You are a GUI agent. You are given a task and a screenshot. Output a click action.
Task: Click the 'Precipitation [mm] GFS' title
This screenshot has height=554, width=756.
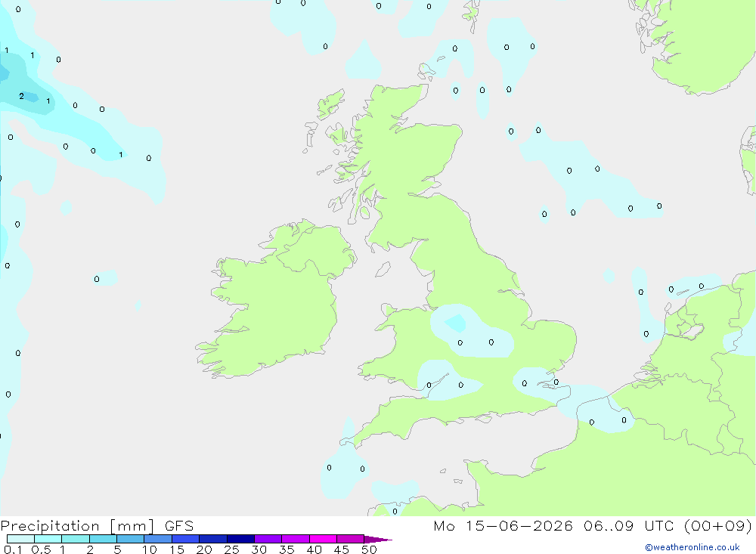click(97, 526)
